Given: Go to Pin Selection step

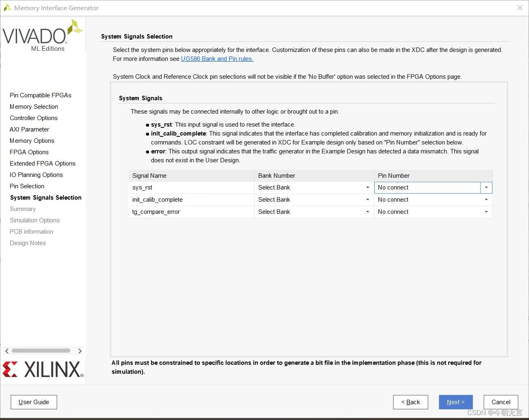Looking at the screenshot, I should [27, 186].
